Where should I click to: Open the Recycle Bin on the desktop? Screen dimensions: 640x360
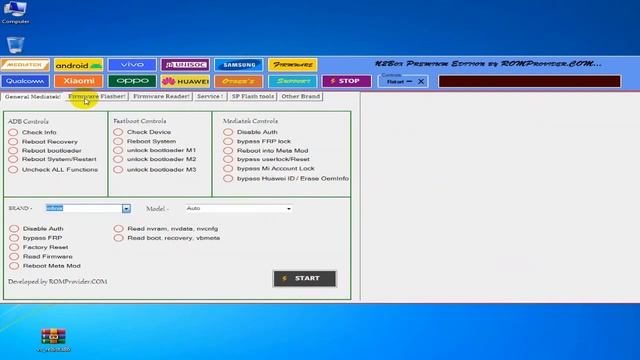(x=16, y=45)
